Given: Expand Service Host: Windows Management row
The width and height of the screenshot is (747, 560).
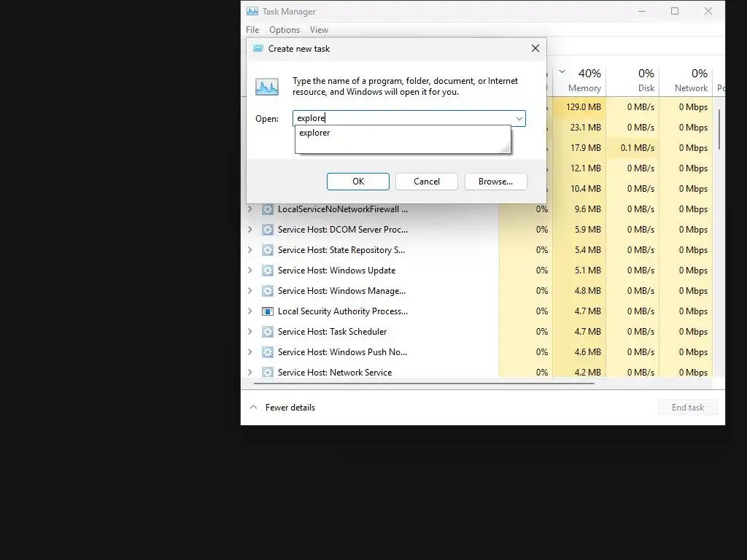Looking at the screenshot, I should coord(249,291).
